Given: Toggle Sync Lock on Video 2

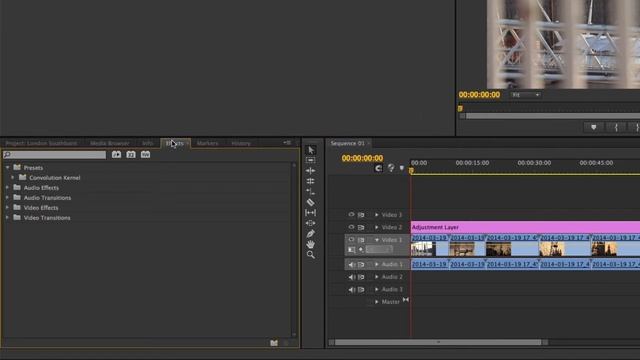Looking at the screenshot, I should point(361,227).
